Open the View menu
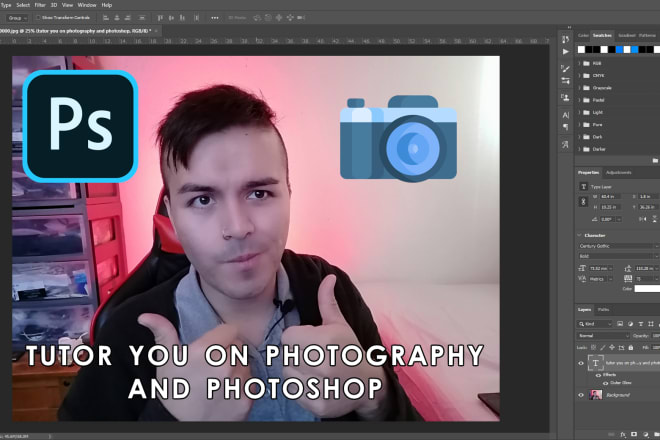Viewport: 660px width, 440px height. [67, 5]
